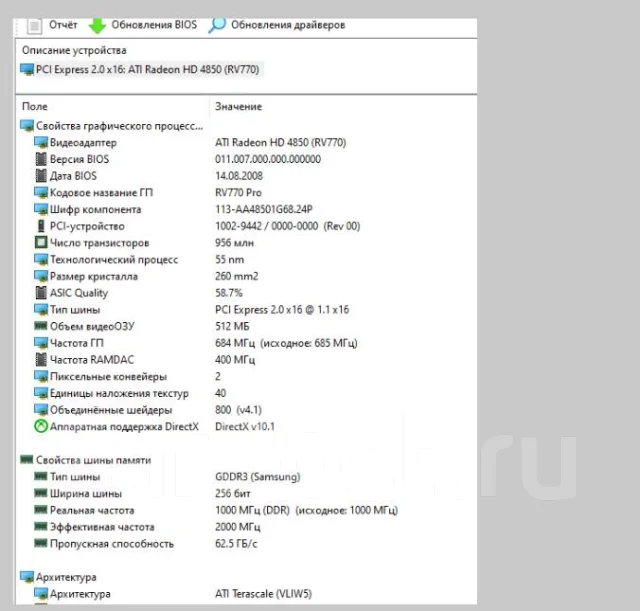640x611 pixels.
Task: Click the Отчёт toolbar label
Action: point(63,25)
